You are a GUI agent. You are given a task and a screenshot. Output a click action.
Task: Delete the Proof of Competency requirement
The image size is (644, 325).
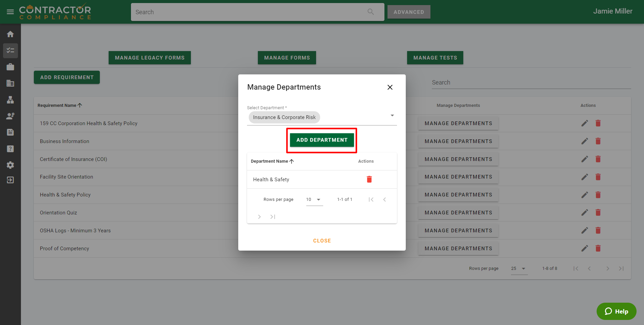pyautogui.click(x=598, y=249)
